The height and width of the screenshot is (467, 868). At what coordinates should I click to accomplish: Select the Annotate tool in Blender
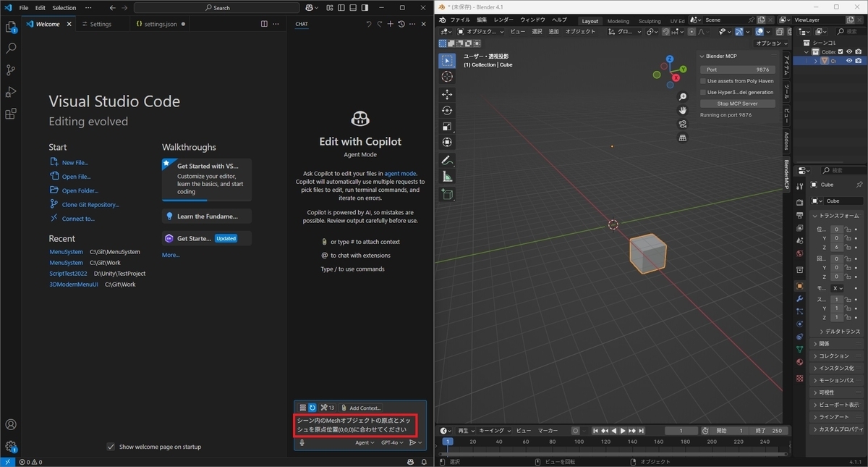point(447,160)
